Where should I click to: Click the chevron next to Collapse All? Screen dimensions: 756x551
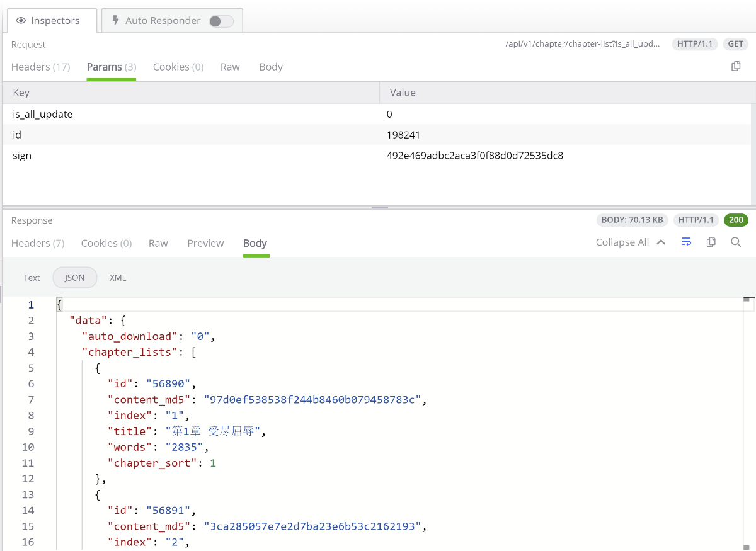click(661, 242)
